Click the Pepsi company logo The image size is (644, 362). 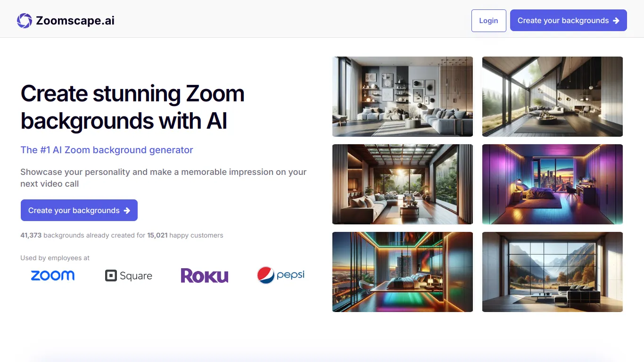click(x=281, y=275)
